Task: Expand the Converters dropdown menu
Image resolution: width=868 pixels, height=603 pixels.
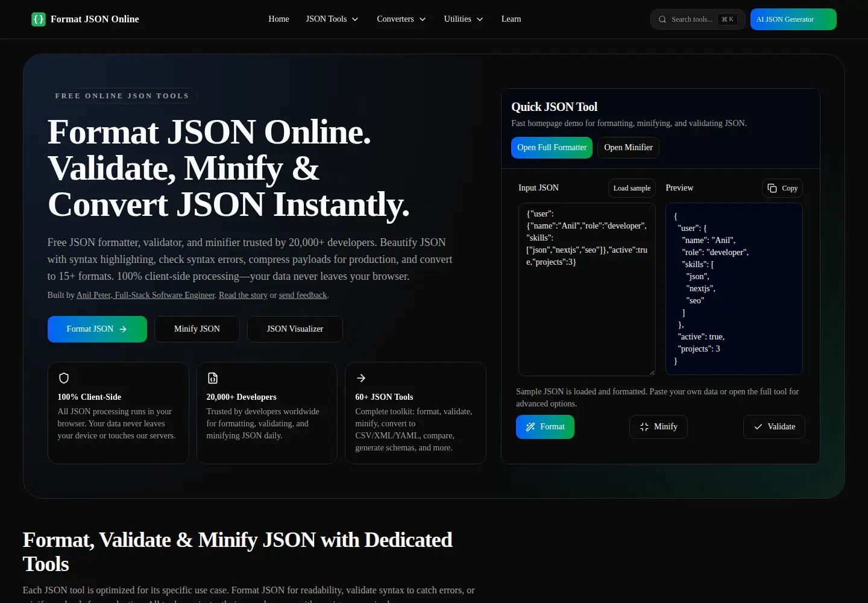Action: coord(401,19)
